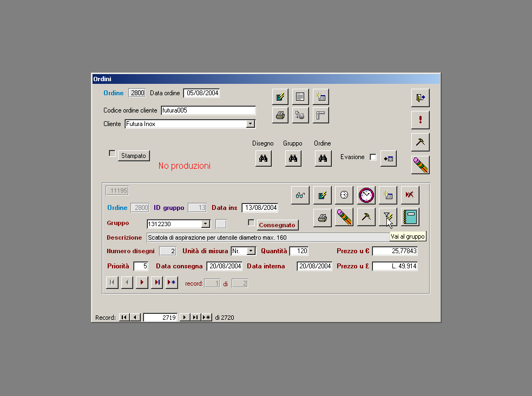This screenshot has height=396, width=532.
Task: Click the ruler square icon
Action: 321,115
